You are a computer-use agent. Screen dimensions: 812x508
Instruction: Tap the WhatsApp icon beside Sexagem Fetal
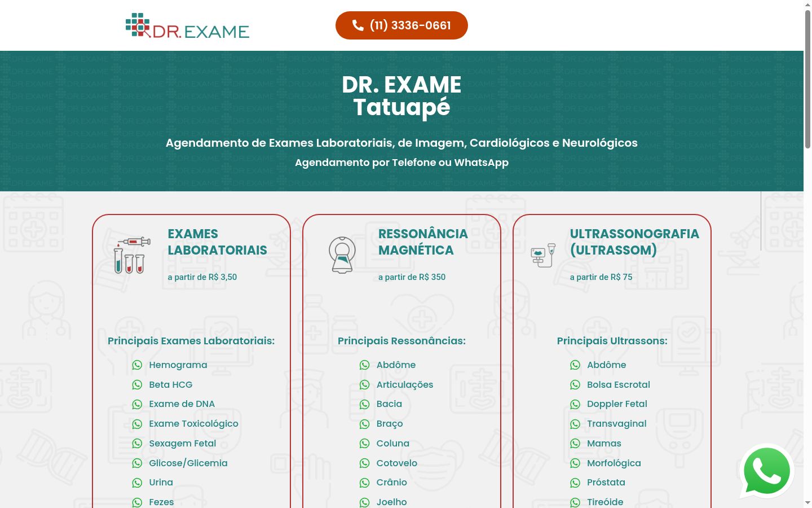click(x=137, y=444)
